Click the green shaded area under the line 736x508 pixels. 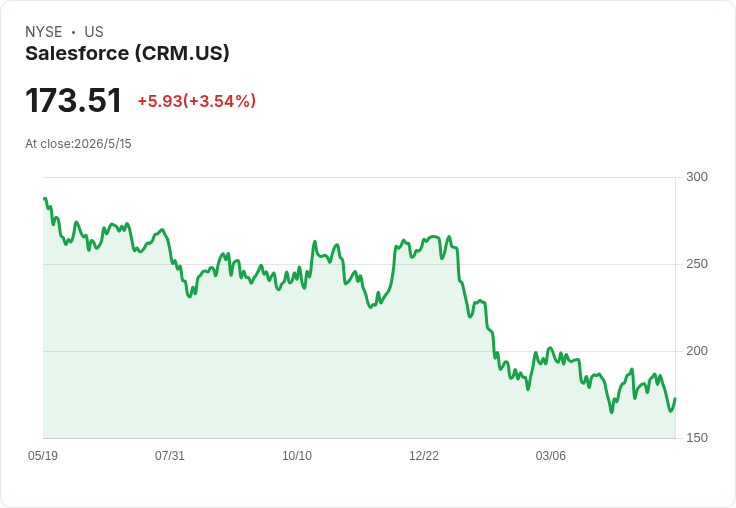329,376
